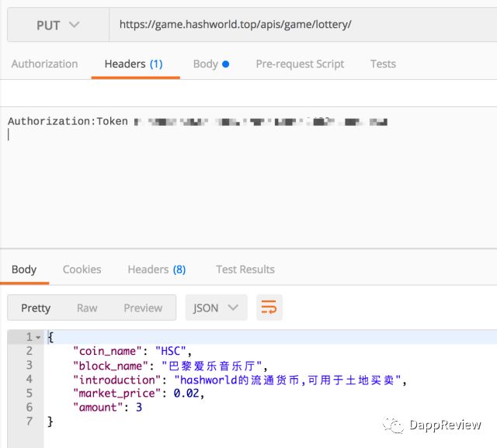Click the "market_price" key text
The width and height of the screenshot is (497, 448).
click(117, 394)
